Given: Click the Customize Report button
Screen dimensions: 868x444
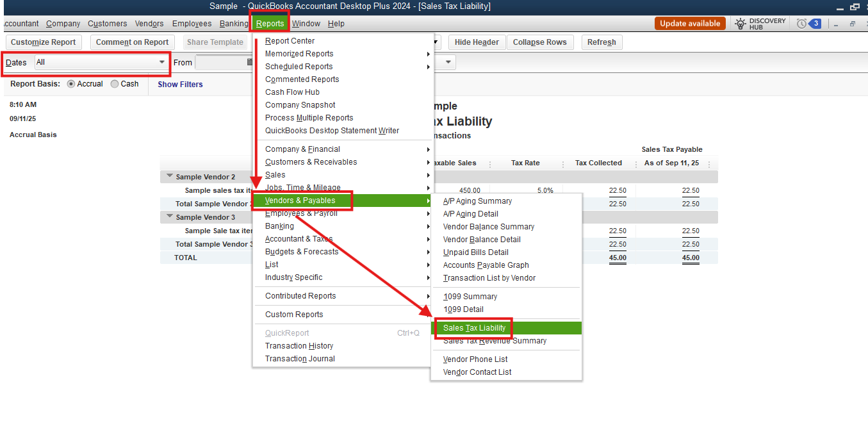Looking at the screenshot, I should [x=44, y=42].
